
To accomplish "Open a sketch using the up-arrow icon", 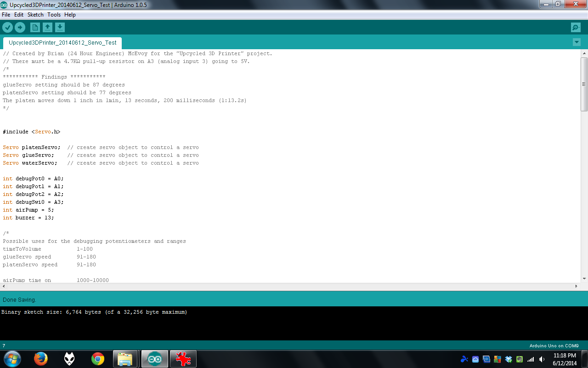I will [47, 28].
